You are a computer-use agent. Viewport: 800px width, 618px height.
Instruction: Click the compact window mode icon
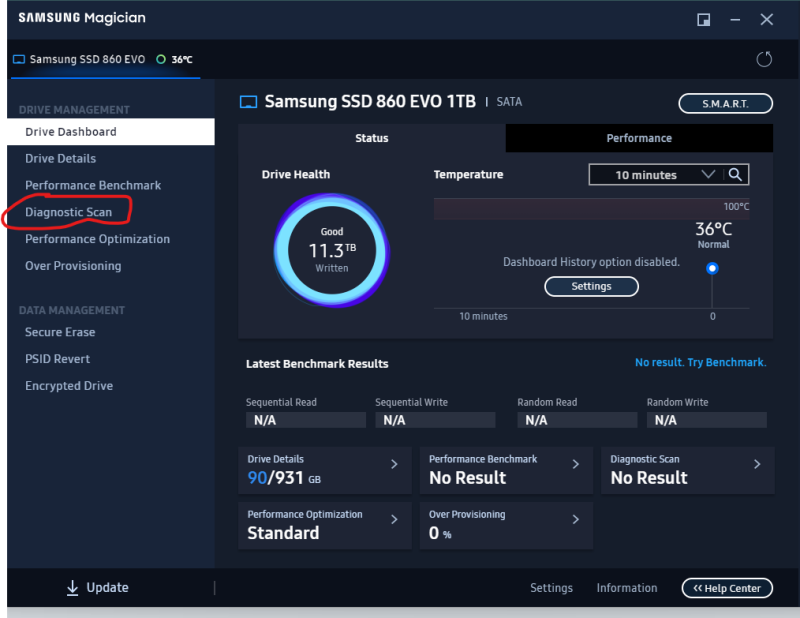point(704,19)
